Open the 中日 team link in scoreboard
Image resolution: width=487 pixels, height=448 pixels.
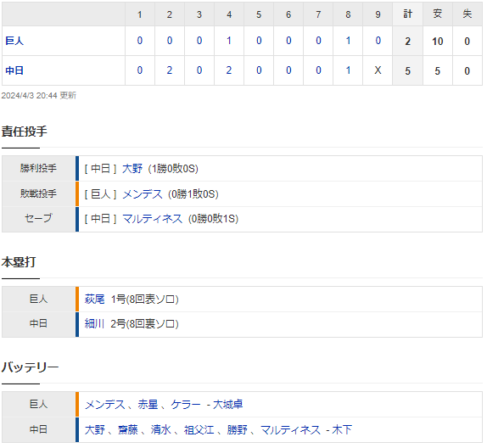(x=14, y=70)
